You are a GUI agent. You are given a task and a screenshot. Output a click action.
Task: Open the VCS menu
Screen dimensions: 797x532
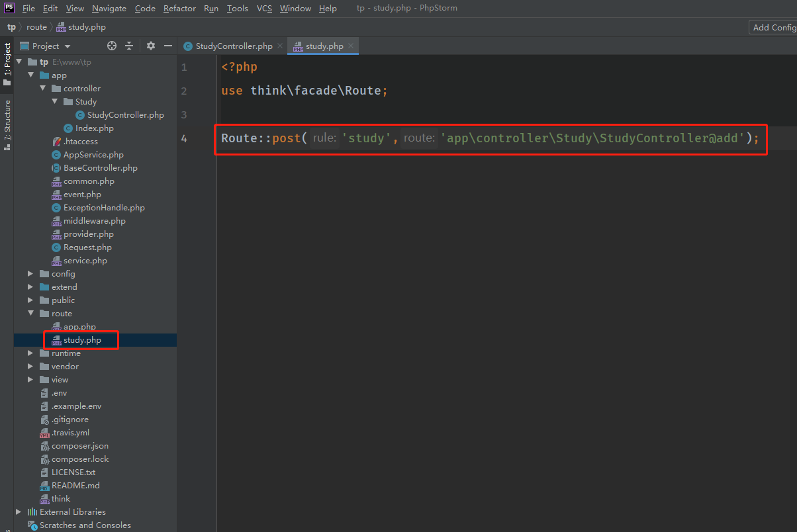(x=264, y=8)
